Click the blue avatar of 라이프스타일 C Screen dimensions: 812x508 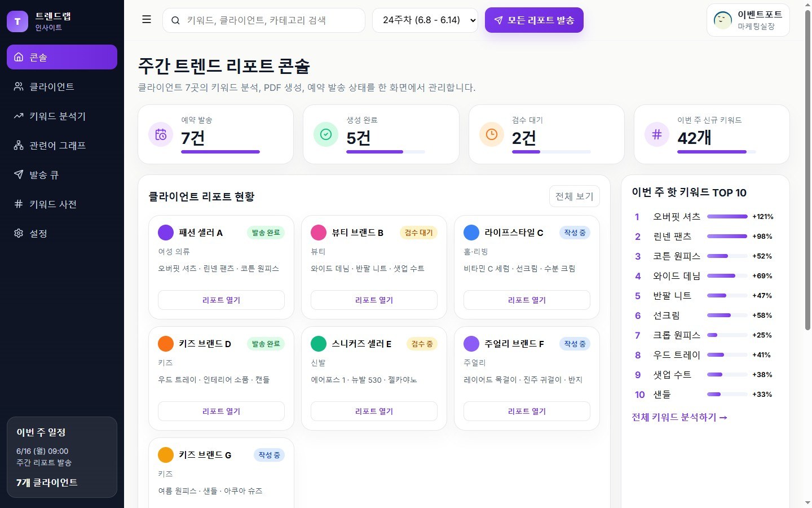(471, 233)
